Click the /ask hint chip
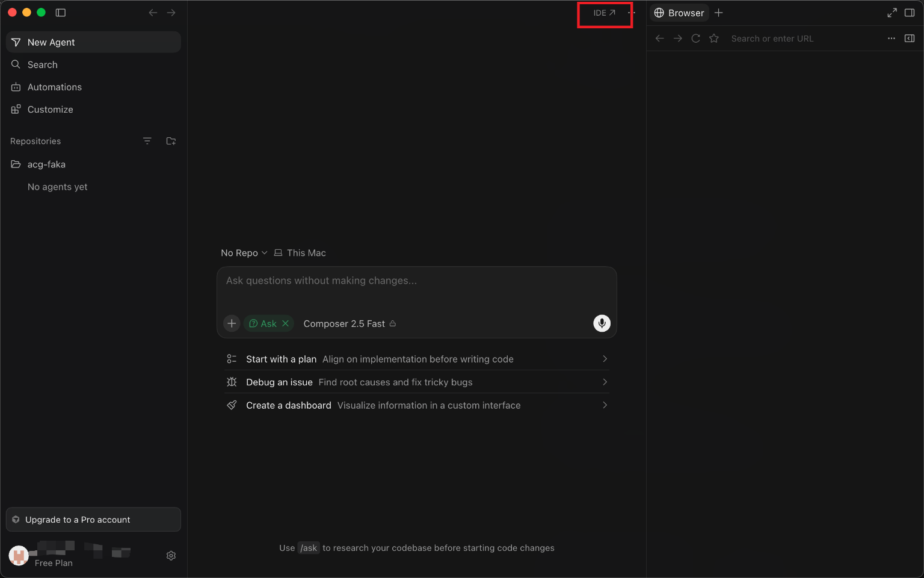This screenshot has width=924, height=578. click(309, 548)
